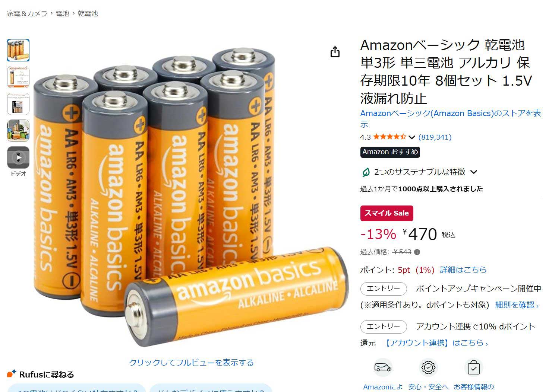Visit the Amazon Basics store link
The image size is (549, 392).
coord(451,118)
